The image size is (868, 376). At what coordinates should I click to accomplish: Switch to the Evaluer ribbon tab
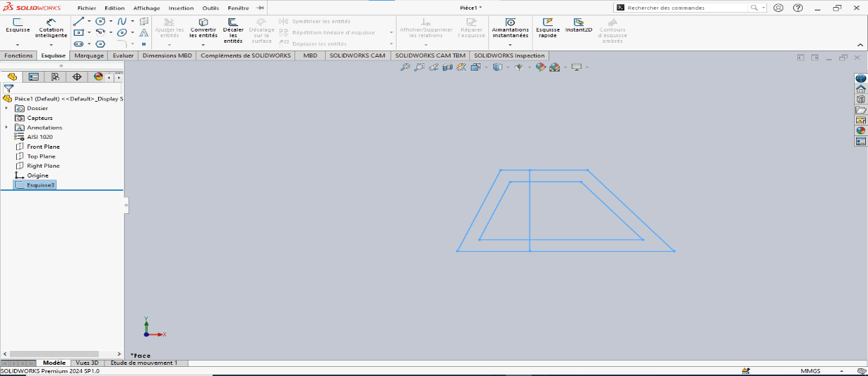pos(123,55)
